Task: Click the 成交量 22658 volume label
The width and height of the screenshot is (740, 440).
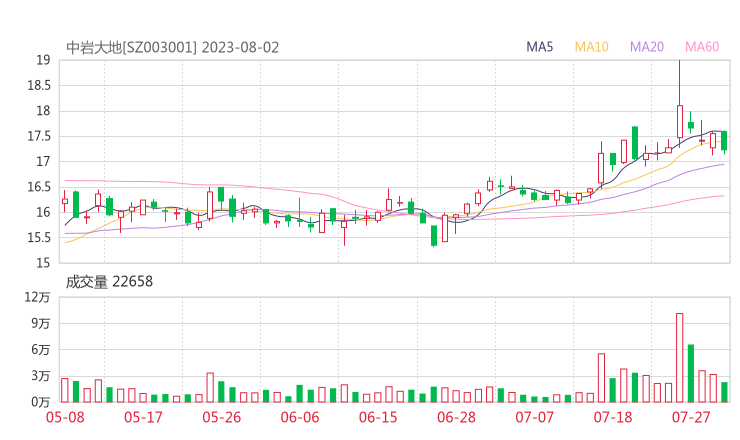Action: (x=109, y=282)
